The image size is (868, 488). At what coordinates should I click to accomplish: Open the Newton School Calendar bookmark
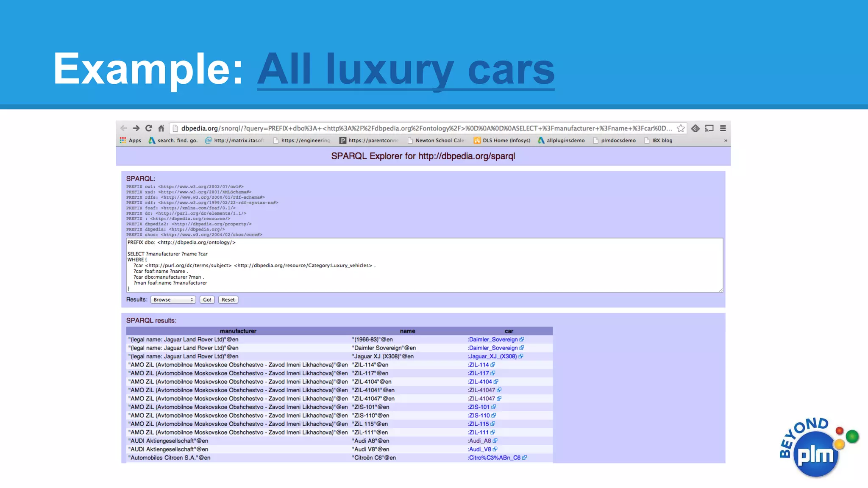coord(436,140)
